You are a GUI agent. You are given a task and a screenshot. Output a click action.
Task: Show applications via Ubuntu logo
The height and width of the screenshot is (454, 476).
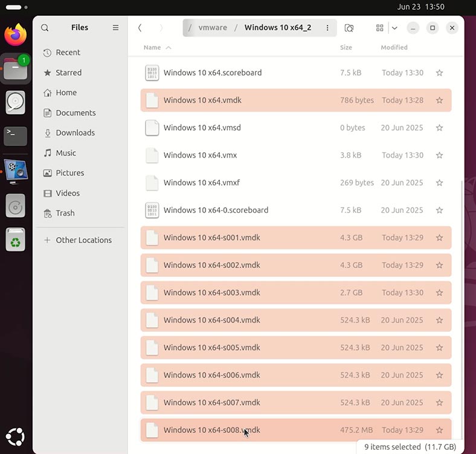click(x=16, y=436)
